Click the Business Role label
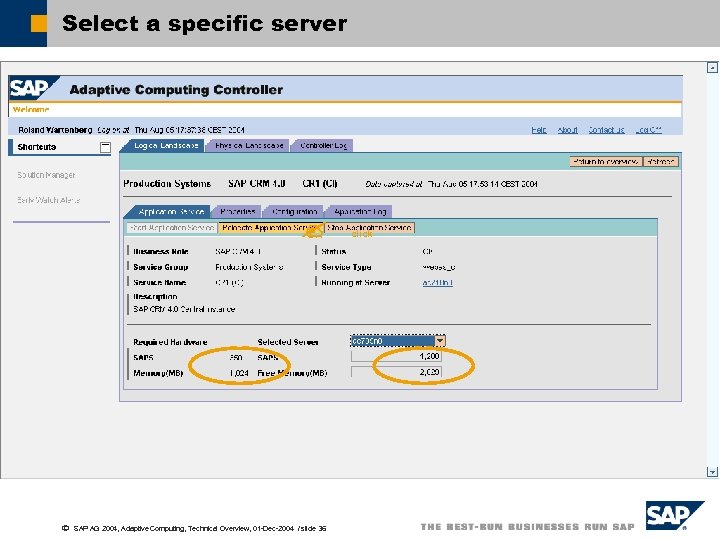The image size is (720, 540). click(161, 252)
